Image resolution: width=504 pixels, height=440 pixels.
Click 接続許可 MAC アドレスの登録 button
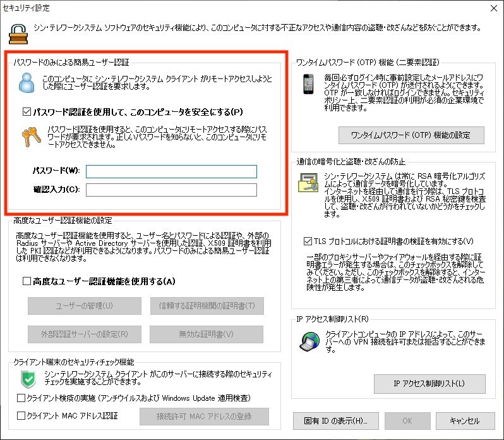(204, 417)
